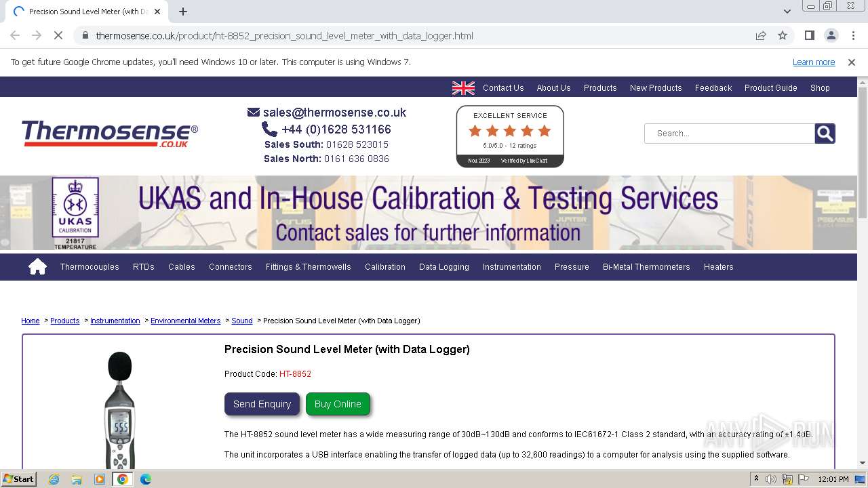Open Bi-Metal Thermometers menu
Viewport: 868px width, 488px height.
click(646, 267)
